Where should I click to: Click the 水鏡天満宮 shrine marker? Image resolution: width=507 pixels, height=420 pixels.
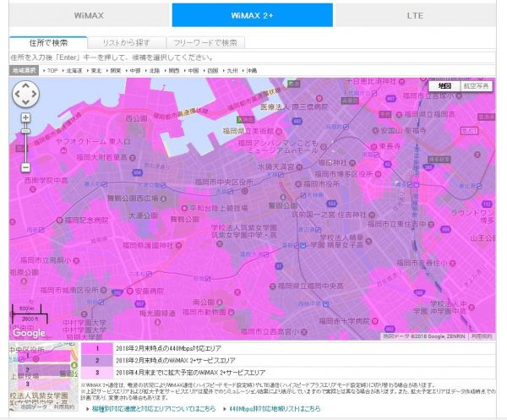299,167
